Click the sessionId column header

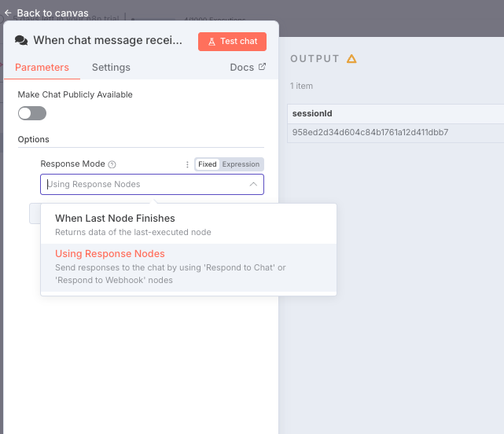(x=312, y=114)
